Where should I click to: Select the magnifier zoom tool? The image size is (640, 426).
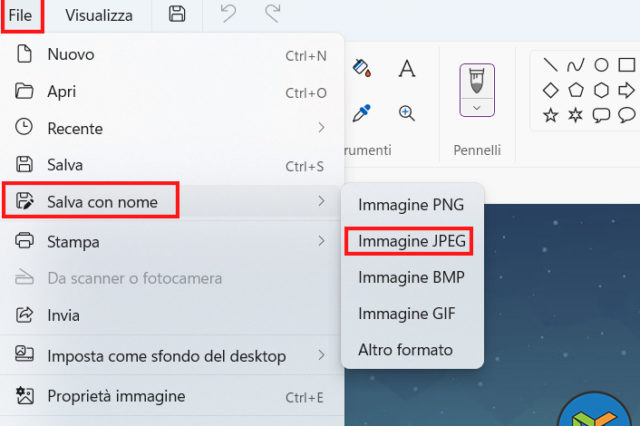click(407, 113)
